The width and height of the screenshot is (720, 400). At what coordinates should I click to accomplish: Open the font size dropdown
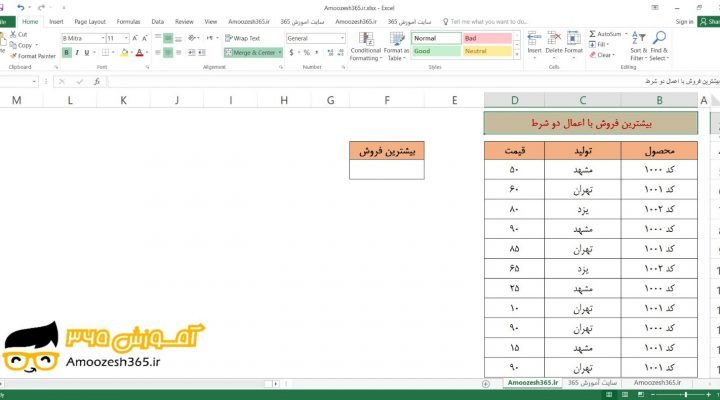click(x=126, y=39)
